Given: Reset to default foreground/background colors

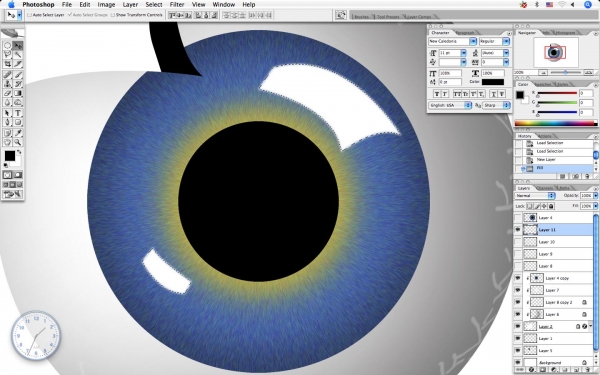Looking at the screenshot, I should pos(6,165).
